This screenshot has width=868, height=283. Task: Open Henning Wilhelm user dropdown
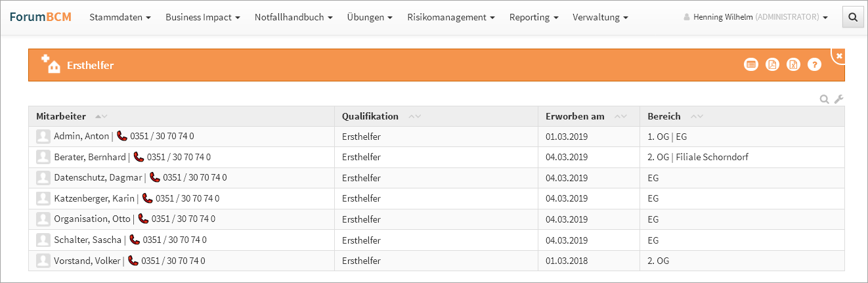[756, 18]
